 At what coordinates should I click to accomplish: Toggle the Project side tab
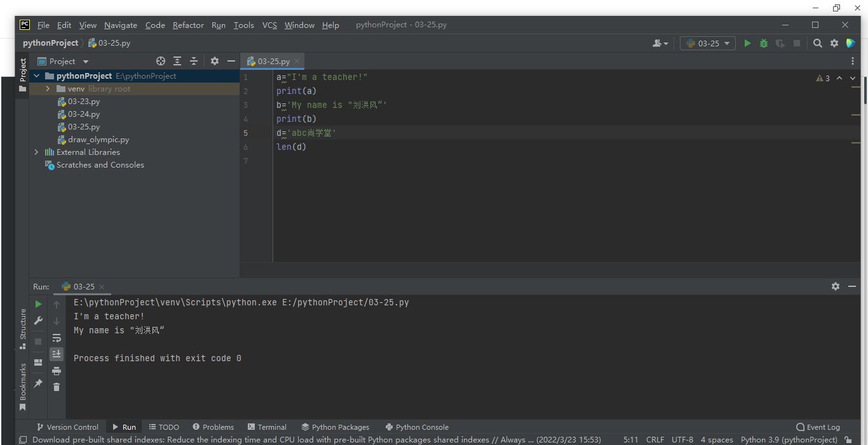point(23,75)
